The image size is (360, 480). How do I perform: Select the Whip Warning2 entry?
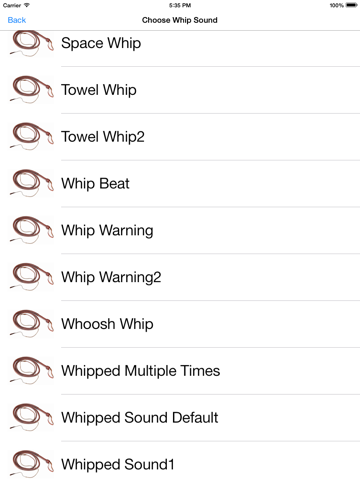[180, 277]
